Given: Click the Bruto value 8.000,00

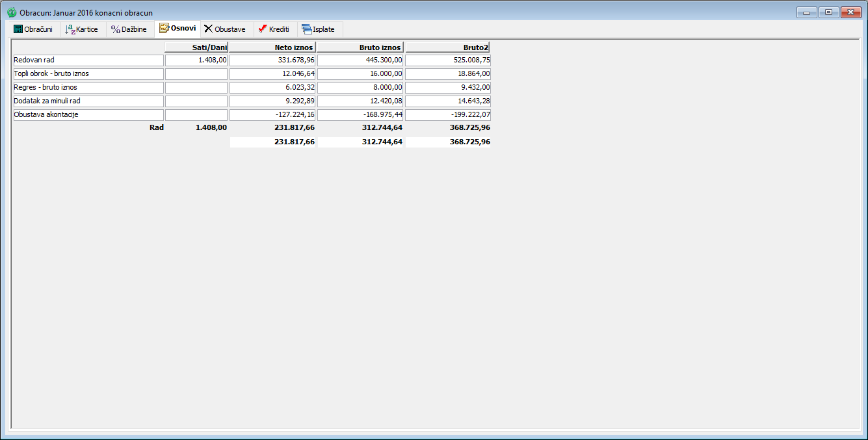Looking at the screenshot, I should click(x=360, y=87).
